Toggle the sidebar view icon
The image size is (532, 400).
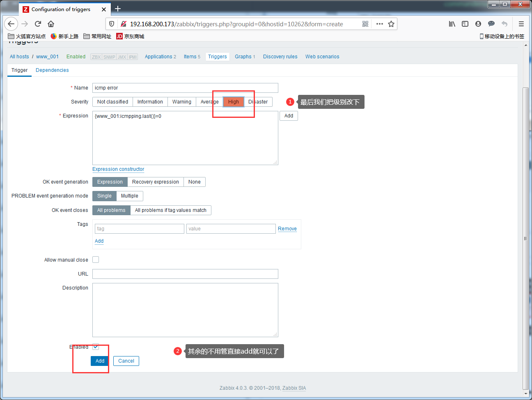tap(465, 24)
